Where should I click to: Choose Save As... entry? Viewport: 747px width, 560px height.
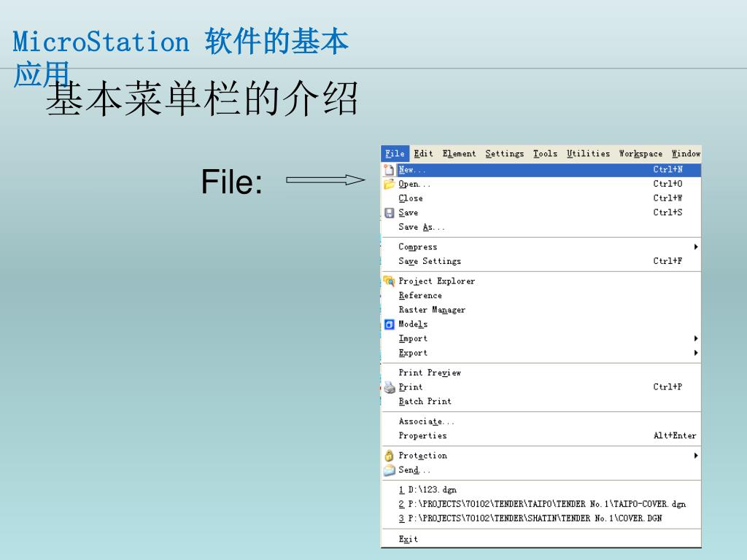point(541,227)
